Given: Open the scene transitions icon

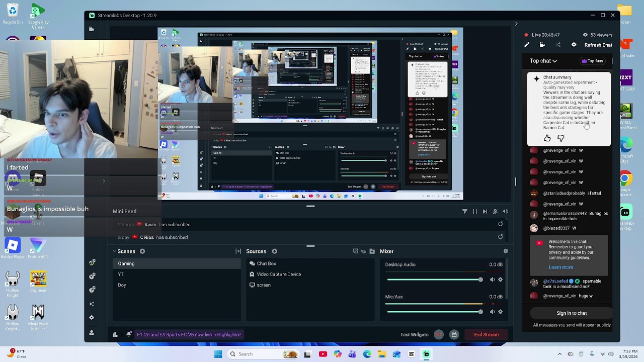Looking at the screenshot, I should [238, 251].
